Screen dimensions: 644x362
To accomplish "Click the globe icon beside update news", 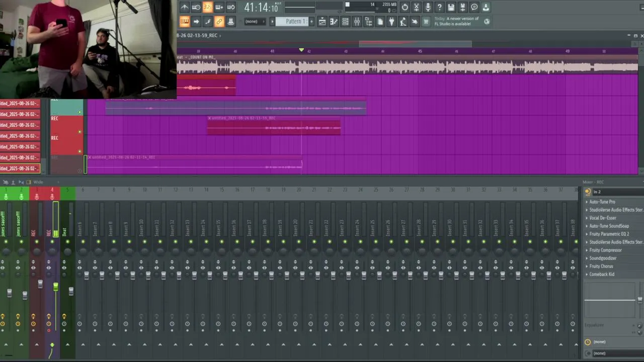I will tap(487, 21).
